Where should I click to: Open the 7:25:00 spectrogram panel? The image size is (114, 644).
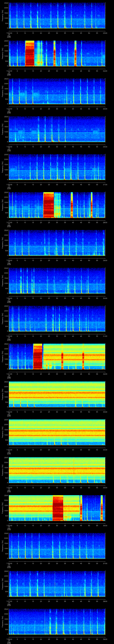57,129
